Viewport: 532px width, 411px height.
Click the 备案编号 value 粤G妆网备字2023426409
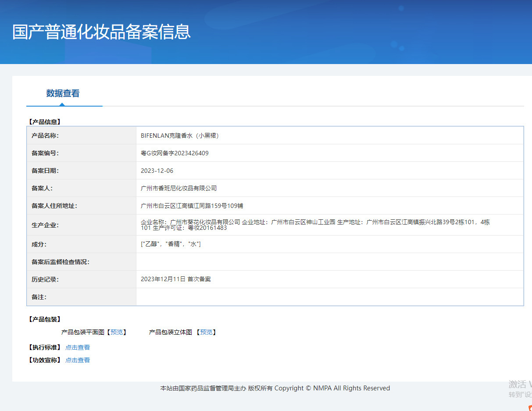pyautogui.click(x=175, y=153)
